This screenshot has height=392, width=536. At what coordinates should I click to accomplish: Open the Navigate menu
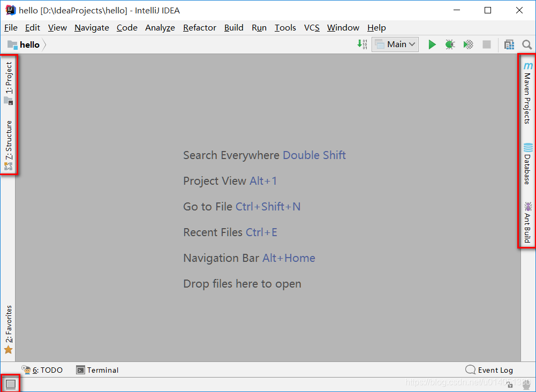pos(92,28)
